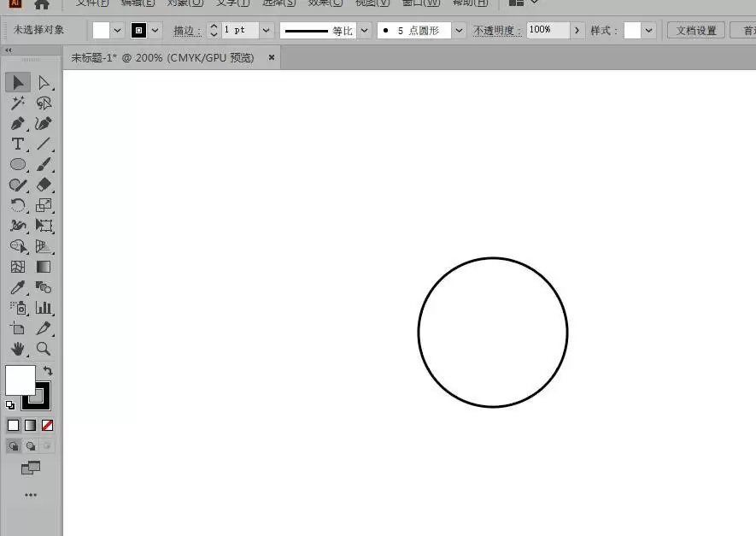Image resolution: width=756 pixels, height=536 pixels.
Task: Activate the Type tool
Action: (x=18, y=144)
